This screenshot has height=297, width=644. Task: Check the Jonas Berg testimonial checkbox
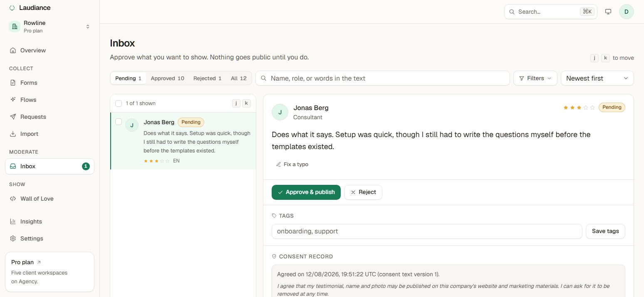[119, 122]
